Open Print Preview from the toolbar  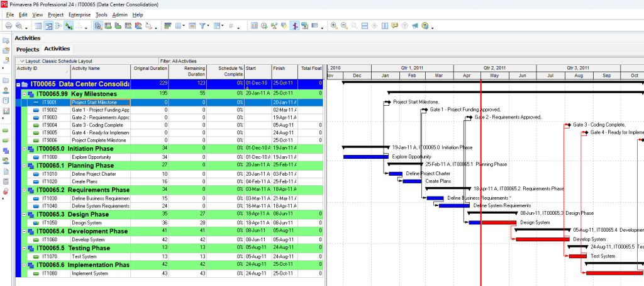pyautogui.click(x=19, y=26)
